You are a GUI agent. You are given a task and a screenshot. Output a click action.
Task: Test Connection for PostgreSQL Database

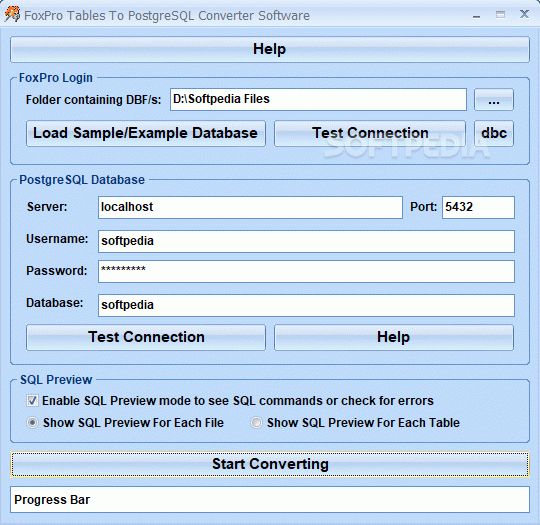146,337
